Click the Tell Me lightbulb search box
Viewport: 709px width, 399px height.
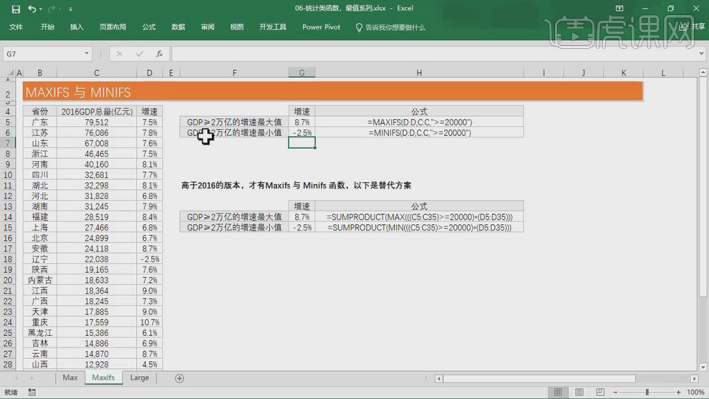(390, 28)
